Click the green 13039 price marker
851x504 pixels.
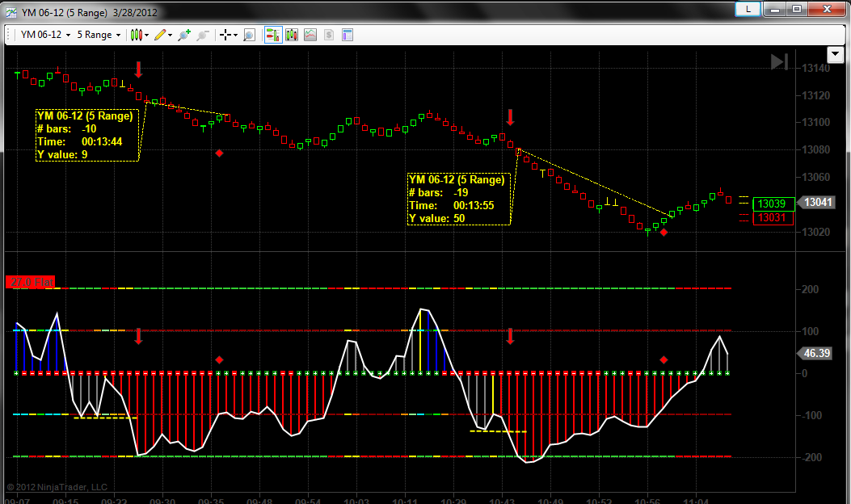773,204
